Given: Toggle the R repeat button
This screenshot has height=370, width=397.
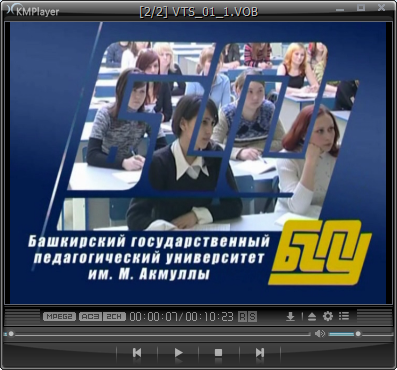Looking at the screenshot, I should (x=242, y=316).
